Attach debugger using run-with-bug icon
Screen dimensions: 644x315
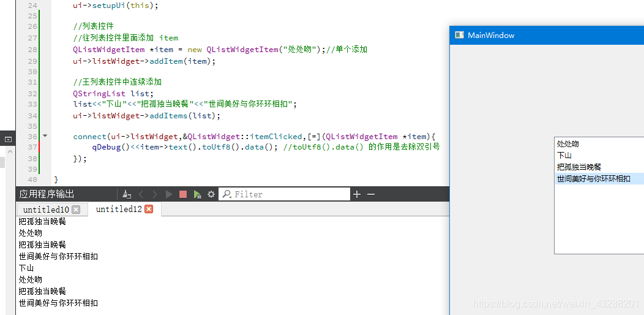click(x=198, y=194)
